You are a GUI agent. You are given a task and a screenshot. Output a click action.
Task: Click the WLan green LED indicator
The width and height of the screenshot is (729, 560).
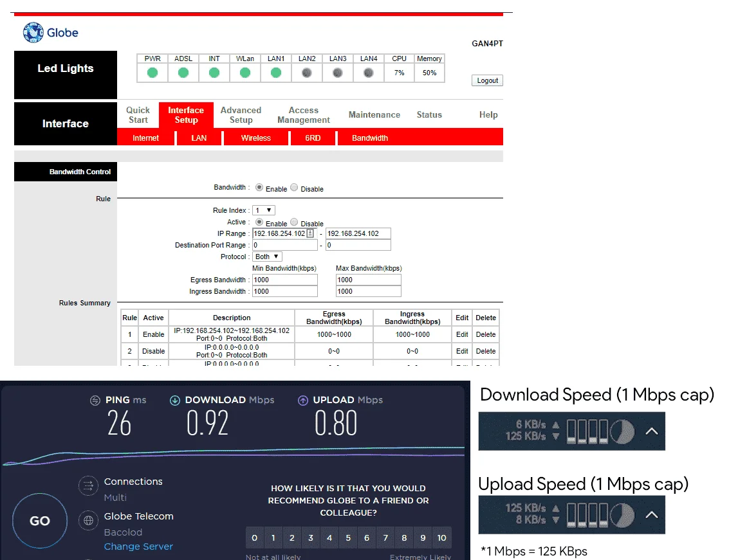click(x=245, y=73)
